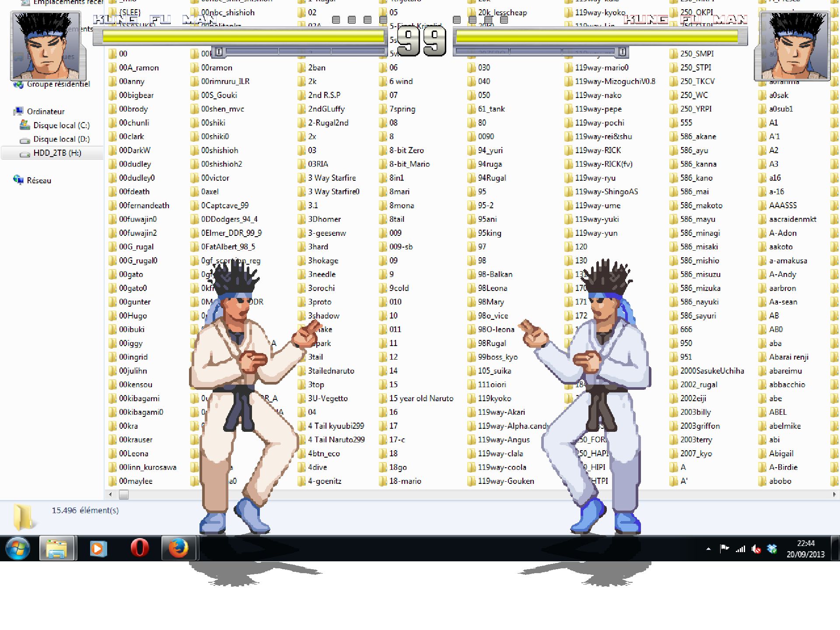Screen dimensions: 840x630
Task: Select the folder named 250_TKCV
Action: point(697,81)
